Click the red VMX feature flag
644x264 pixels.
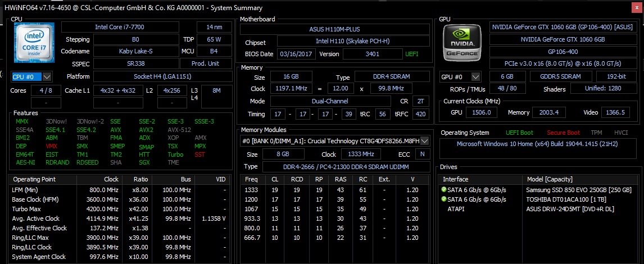pyautogui.click(x=51, y=146)
